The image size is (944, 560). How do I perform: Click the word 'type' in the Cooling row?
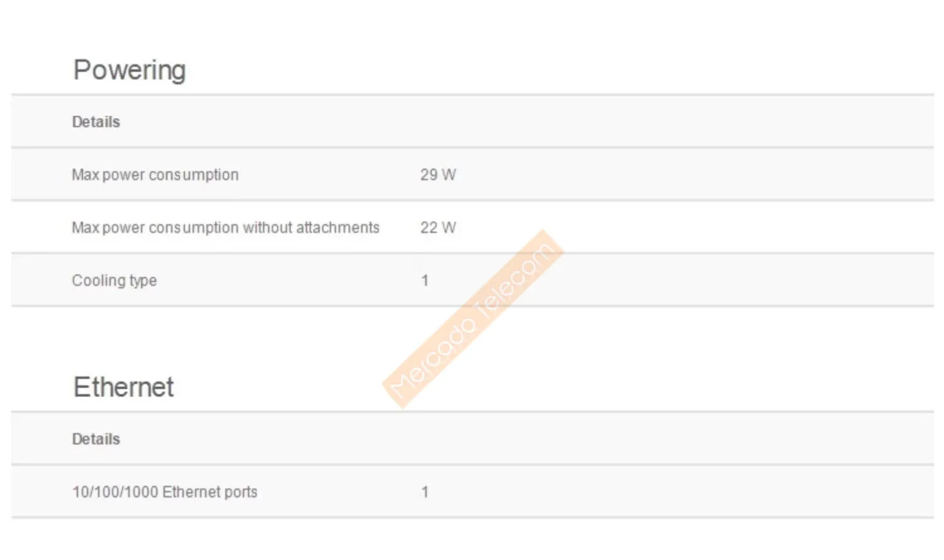pos(143,281)
